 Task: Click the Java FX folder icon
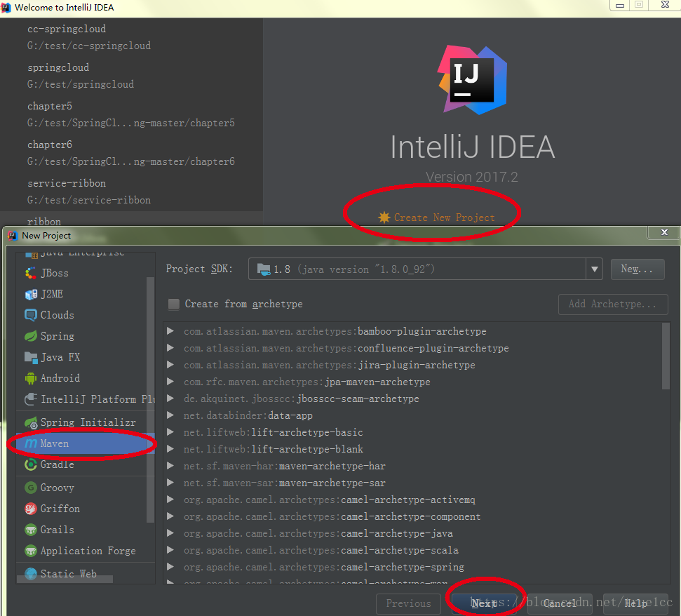(x=31, y=357)
